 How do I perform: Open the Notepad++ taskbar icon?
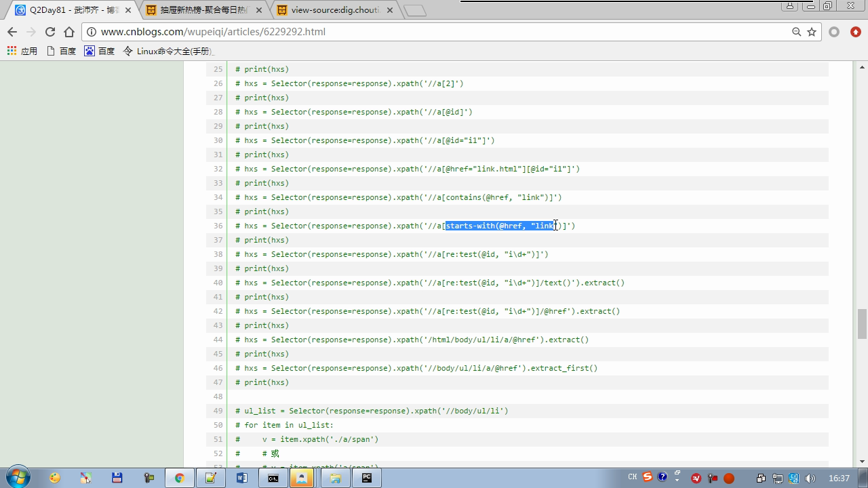pos(210,478)
